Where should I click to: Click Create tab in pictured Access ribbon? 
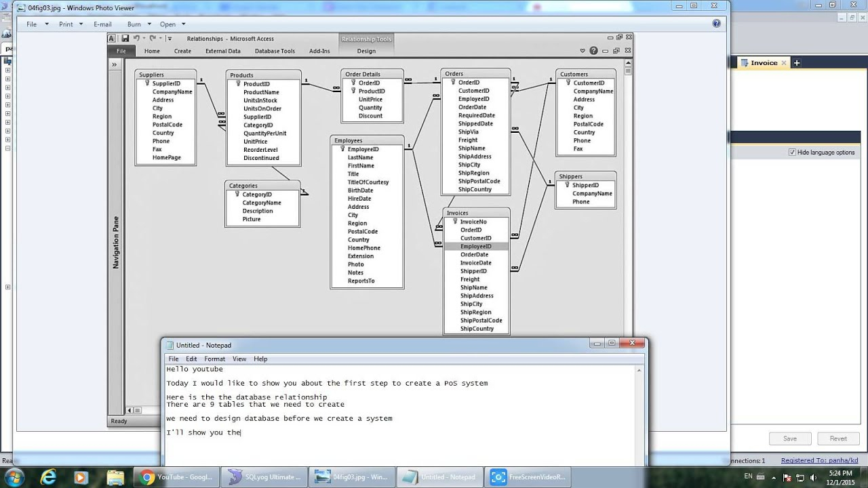(182, 51)
